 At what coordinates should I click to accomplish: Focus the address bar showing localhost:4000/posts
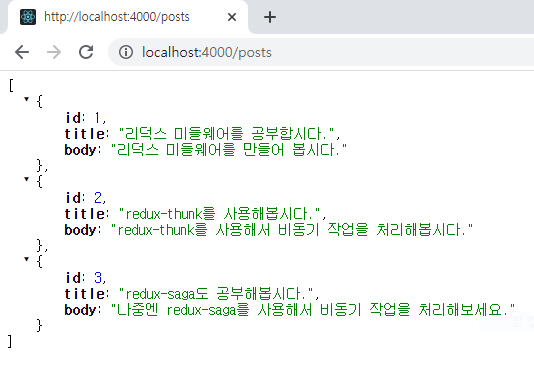320,52
